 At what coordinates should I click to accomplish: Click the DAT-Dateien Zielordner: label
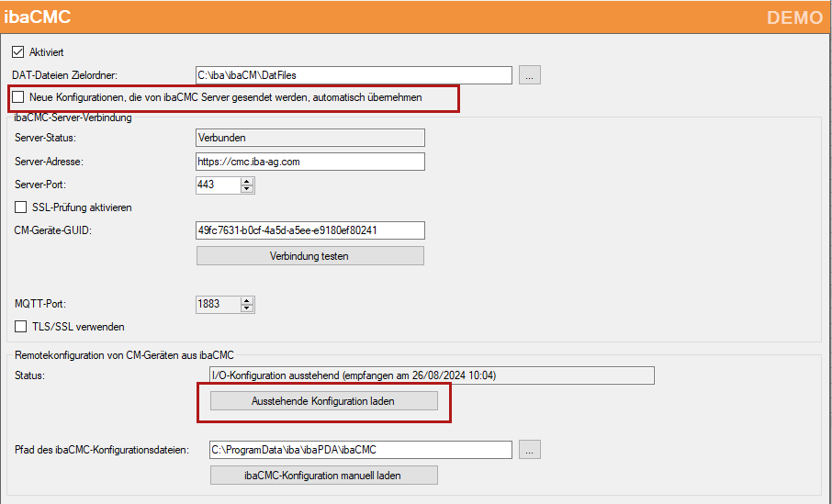(x=64, y=75)
